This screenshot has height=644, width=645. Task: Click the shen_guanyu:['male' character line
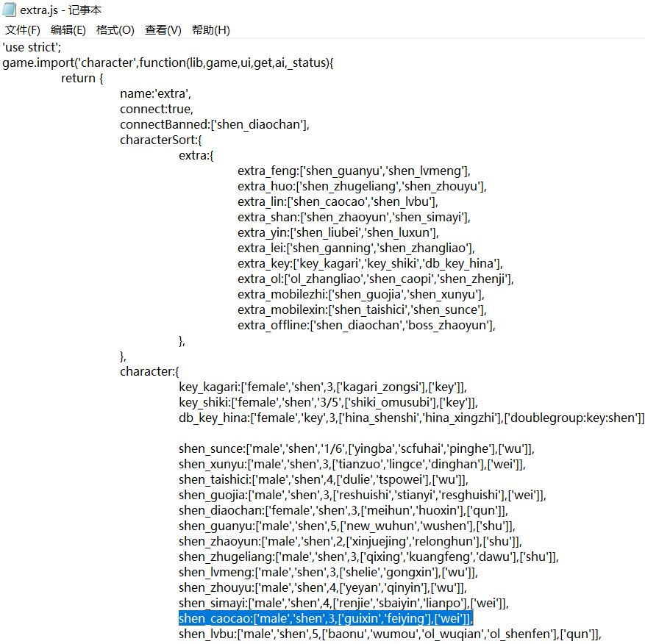click(x=347, y=526)
